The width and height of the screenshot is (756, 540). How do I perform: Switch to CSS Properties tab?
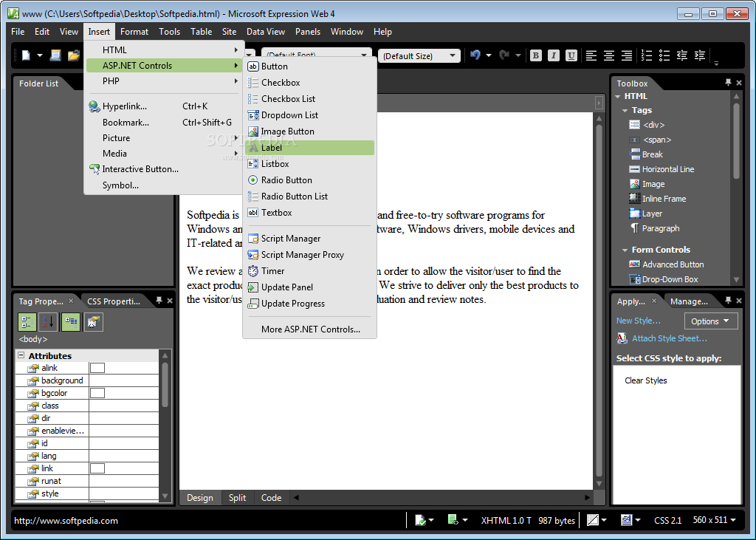114,301
